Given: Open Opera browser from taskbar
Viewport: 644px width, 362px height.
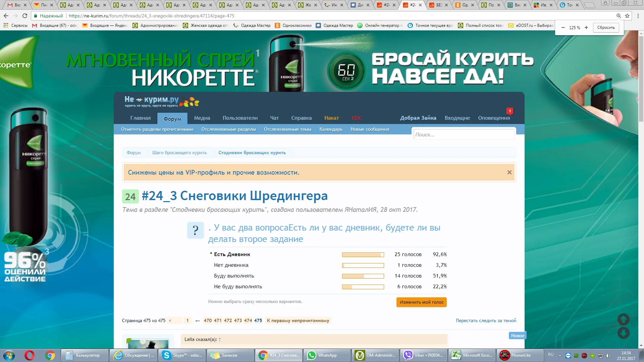Looking at the screenshot, I should [x=30, y=355].
